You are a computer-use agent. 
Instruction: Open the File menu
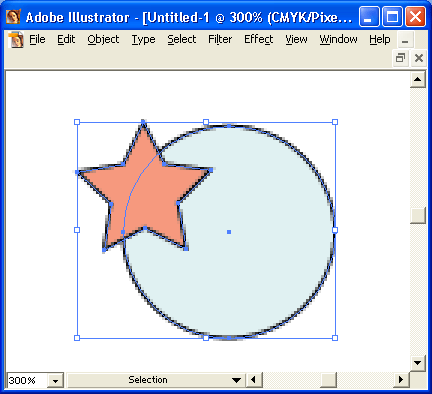[x=37, y=39]
